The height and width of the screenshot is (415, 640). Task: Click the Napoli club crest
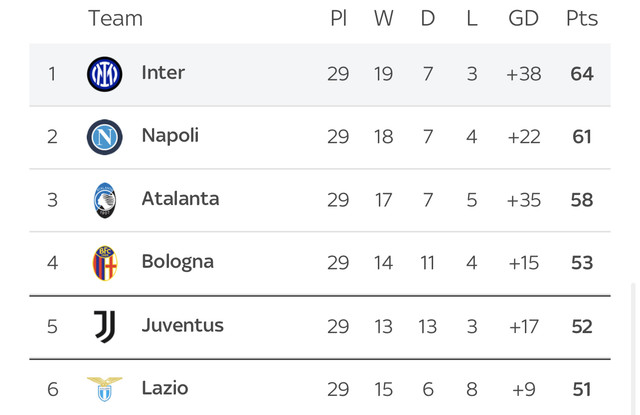104,137
